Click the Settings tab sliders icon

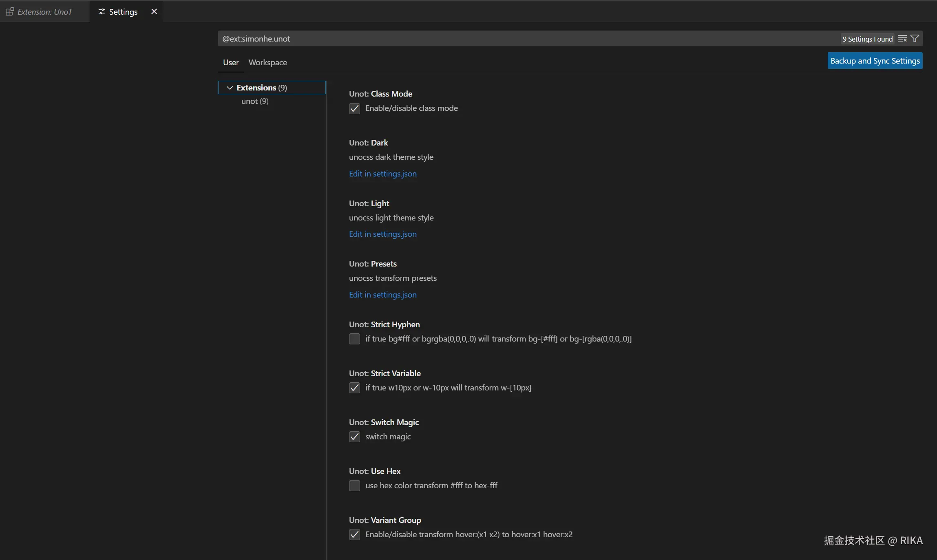pos(102,12)
